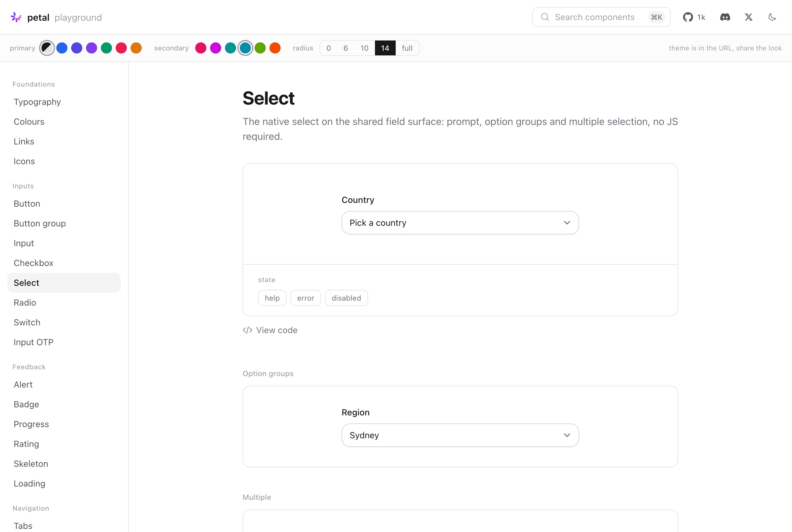Image resolution: width=792 pixels, height=532 pixels.
Task: Click the Option groups heading
Action: coord(268,374)
